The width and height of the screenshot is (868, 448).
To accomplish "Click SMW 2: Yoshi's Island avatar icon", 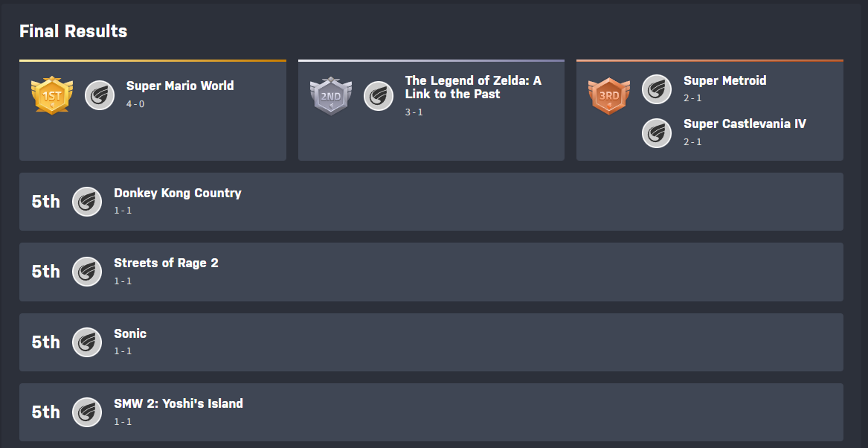I will tap(87, 412).
